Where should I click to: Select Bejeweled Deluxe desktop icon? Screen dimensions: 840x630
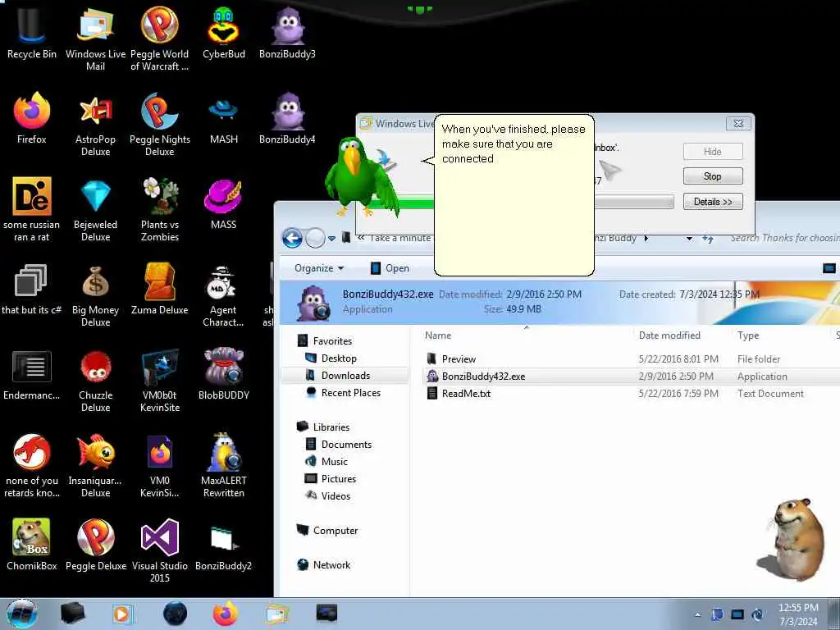click(x=95, y=209)
